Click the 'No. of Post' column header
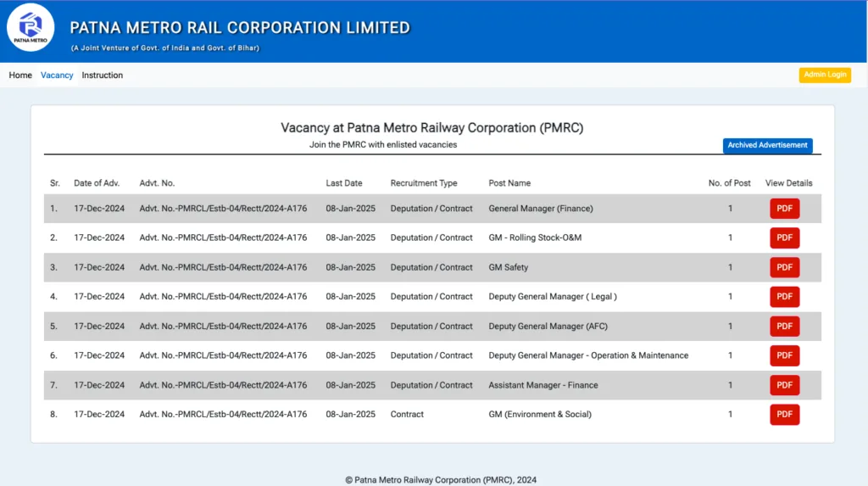This screenshot has height=486, width=868. pyautogui.click(x=729, y=183)
